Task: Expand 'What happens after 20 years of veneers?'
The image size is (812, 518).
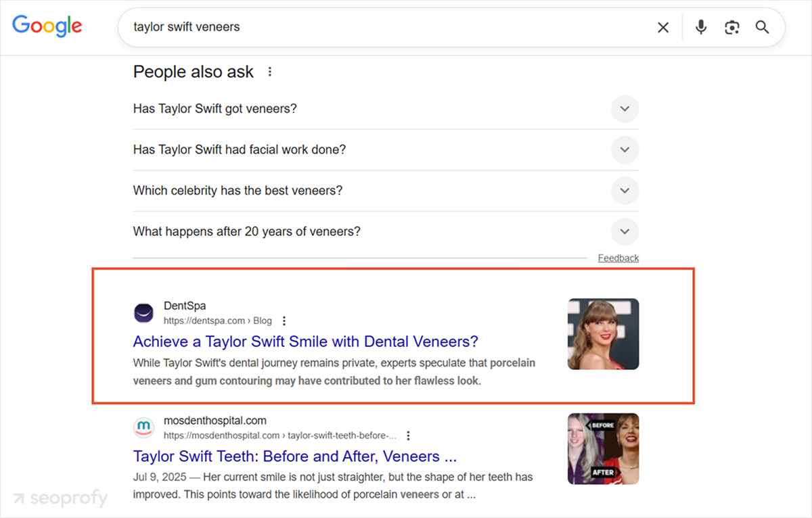Action: pos(625,231)
